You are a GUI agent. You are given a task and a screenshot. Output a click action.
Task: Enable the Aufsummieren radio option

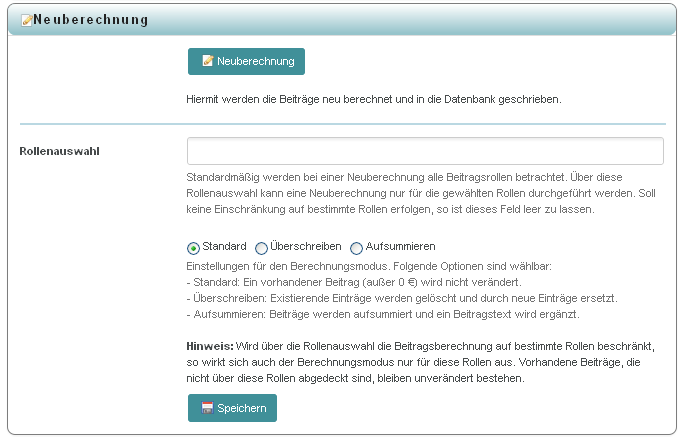pyautogui.click(x=356, y=248)
